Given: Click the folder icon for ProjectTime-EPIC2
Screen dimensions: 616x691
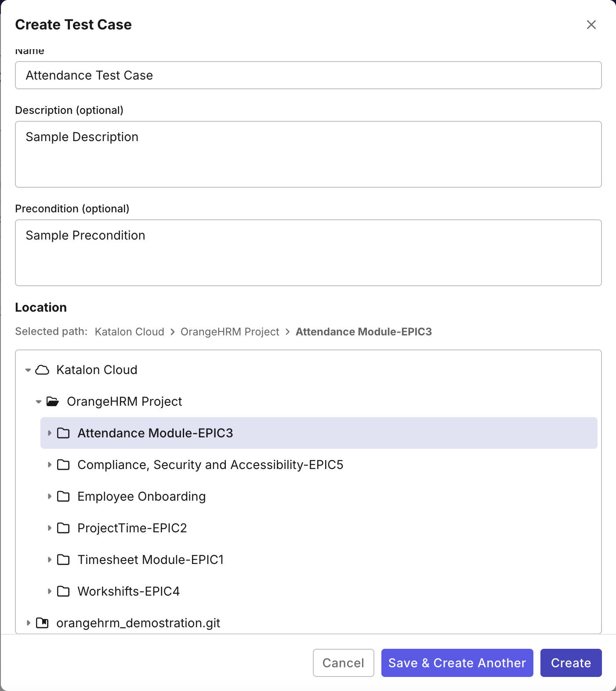Looking at the screenshot, I should 64,528.
